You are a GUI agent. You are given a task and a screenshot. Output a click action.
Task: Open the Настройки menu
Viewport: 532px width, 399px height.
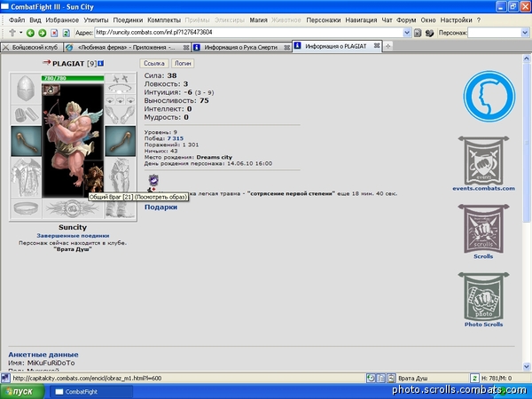pos(456,20)
